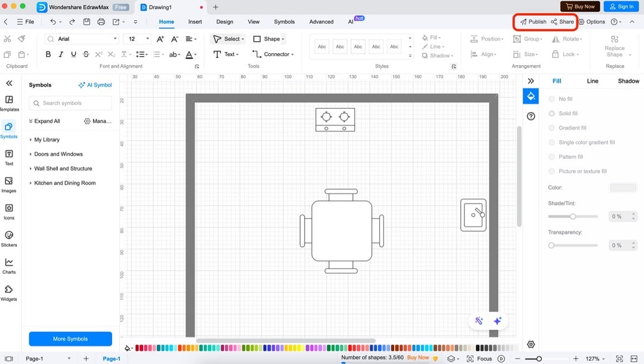Click the Sign In button
This screenshot has width=644, height=364.
click(621, 7)
